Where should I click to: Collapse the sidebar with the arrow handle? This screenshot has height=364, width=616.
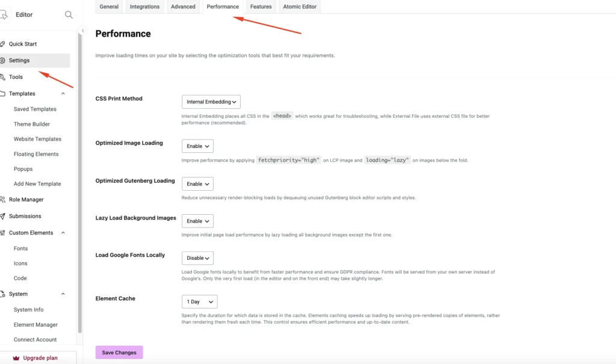(x=82, y=31)
